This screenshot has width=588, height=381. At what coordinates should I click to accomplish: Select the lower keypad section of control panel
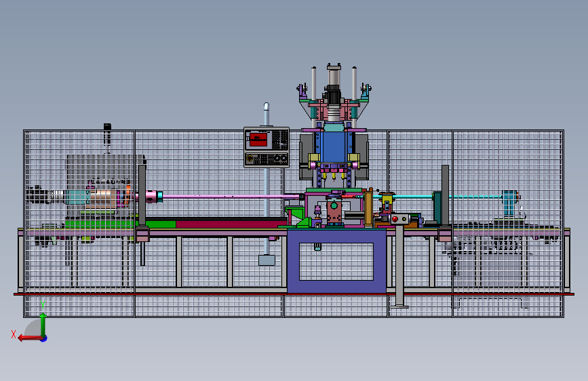(x=267, y=159)
